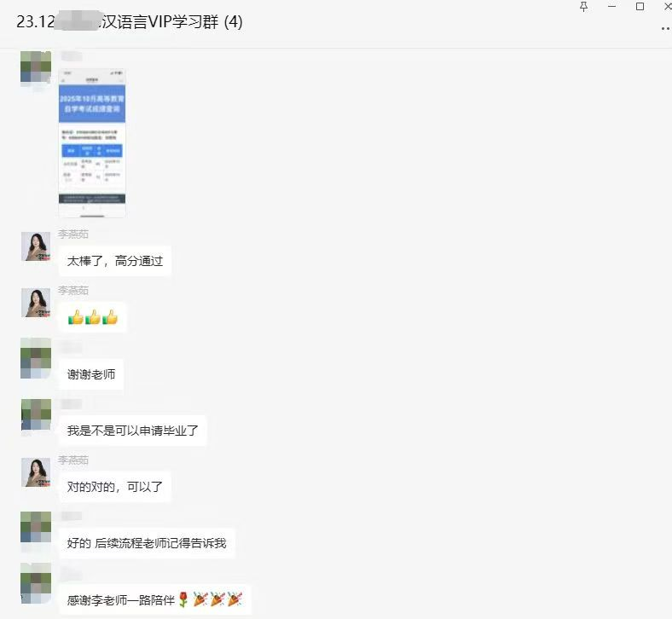Minimize the chat window
Viewport: 672px width, 619px height.
[611, 7]
